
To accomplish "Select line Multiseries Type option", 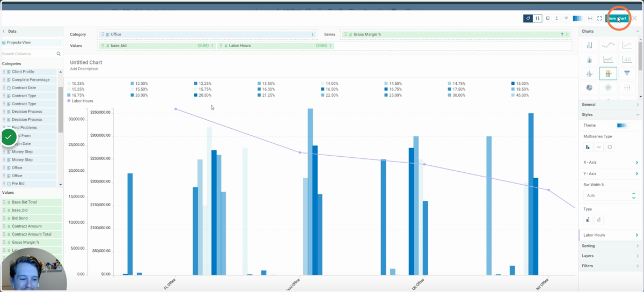I will (x=599, y=147).
